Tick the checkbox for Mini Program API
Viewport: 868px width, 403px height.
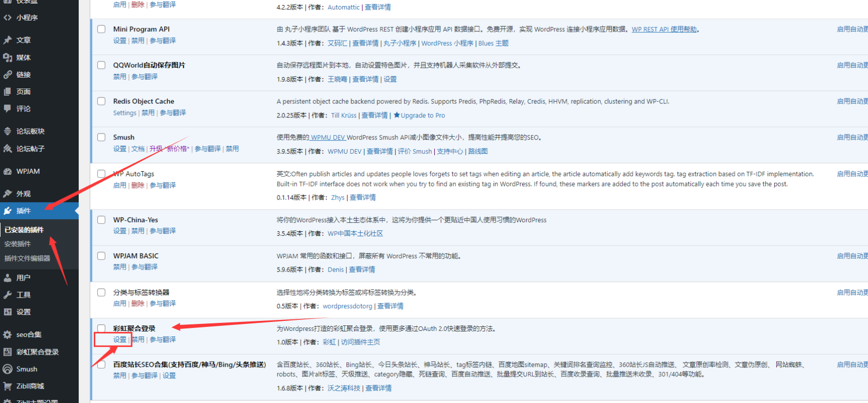101,29
